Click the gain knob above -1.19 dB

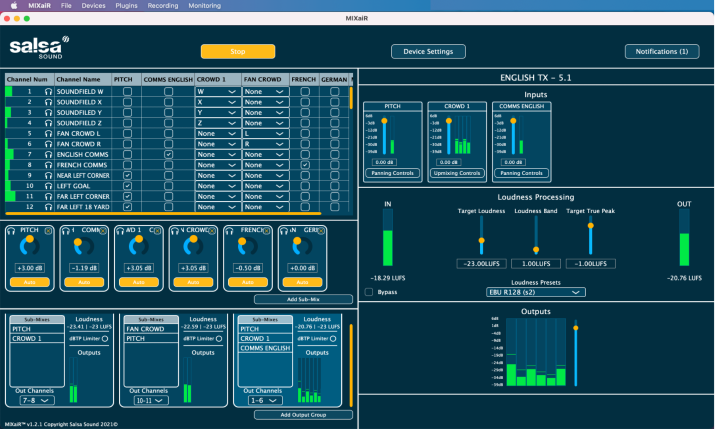[x=84, y=246]
